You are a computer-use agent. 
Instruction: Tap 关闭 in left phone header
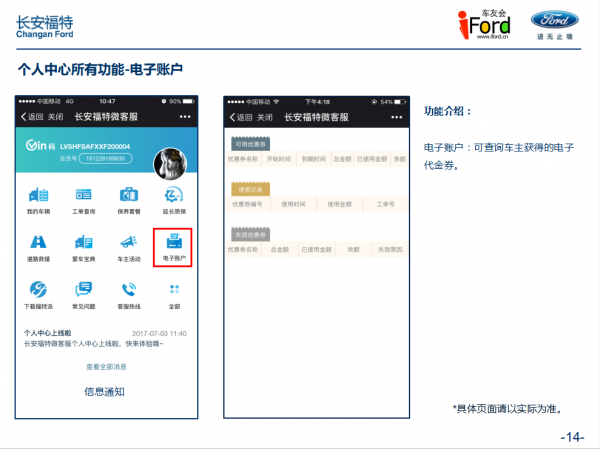[55, 117]
